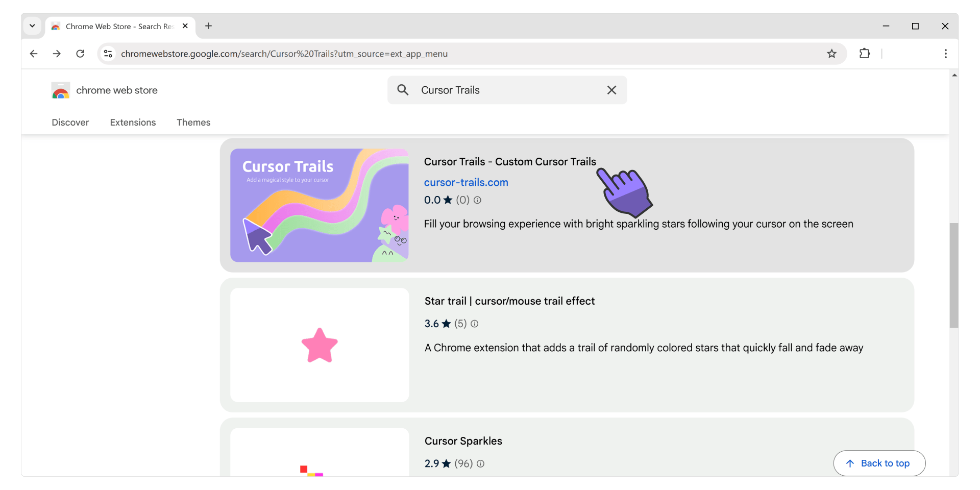Open Chrome's three-dot menu
The image size is (980, 490).
pyautogui.click(x=945, y=54)
